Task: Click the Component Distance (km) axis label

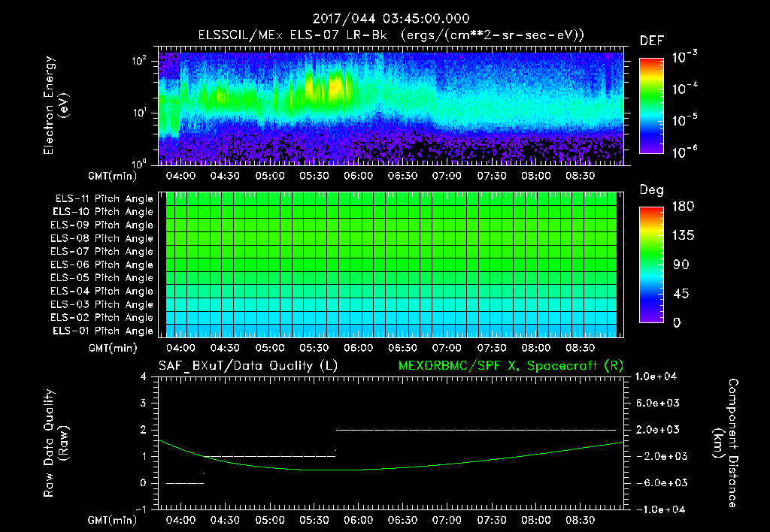Action: [726, 443]
